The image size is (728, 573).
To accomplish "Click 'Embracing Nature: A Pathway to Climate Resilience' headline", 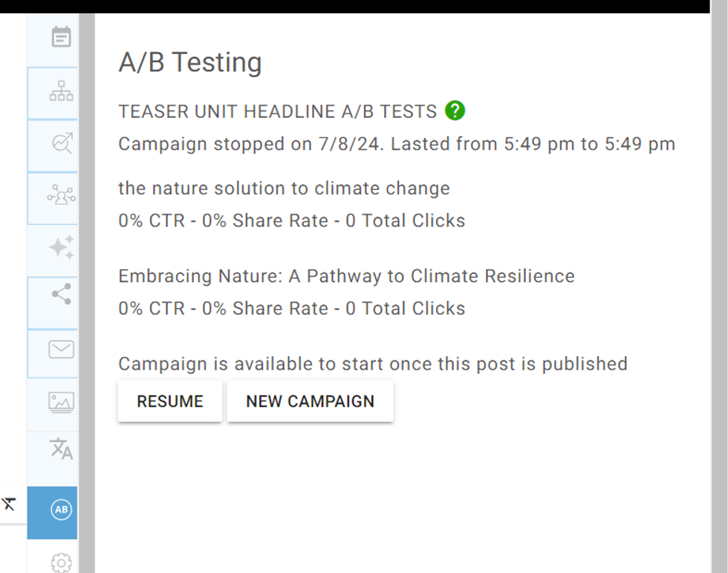I will coord(346,276).
